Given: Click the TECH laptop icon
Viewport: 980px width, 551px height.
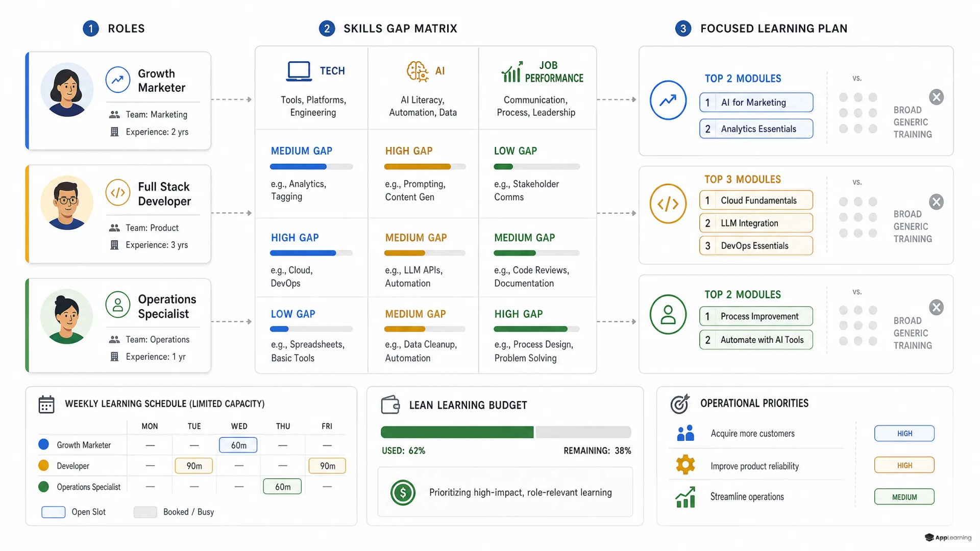Looking at the screenshot, I should click(299, 71).
